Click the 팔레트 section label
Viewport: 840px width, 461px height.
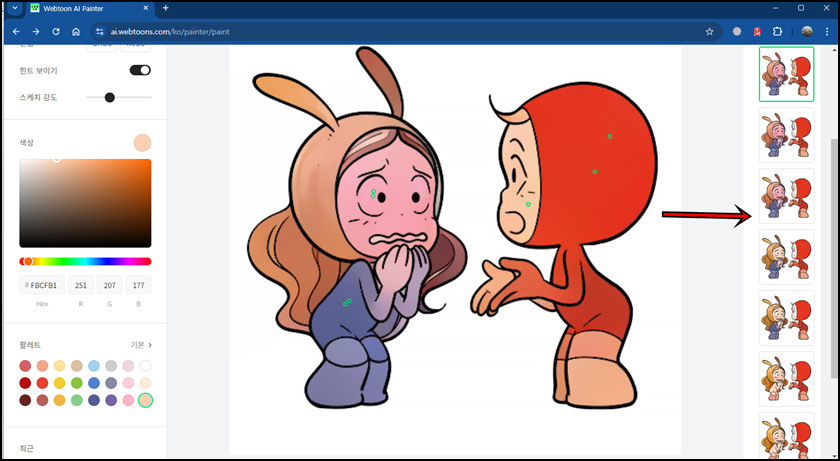(30, 345)
